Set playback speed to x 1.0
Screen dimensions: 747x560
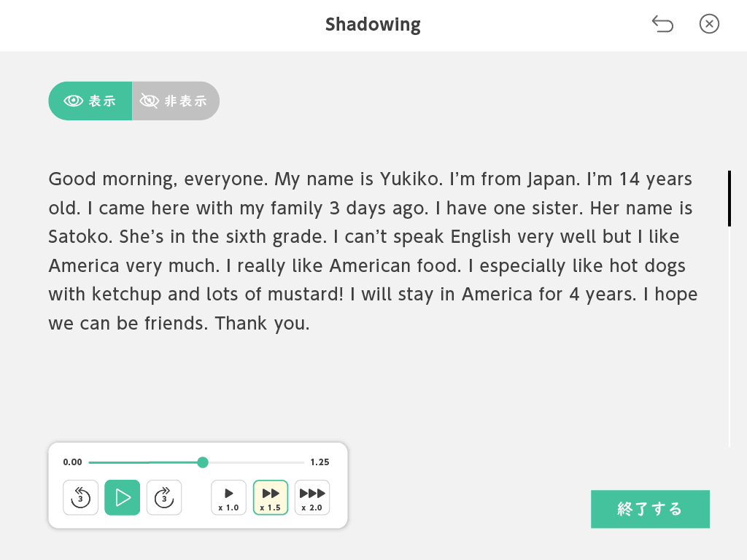pos(229,498)
